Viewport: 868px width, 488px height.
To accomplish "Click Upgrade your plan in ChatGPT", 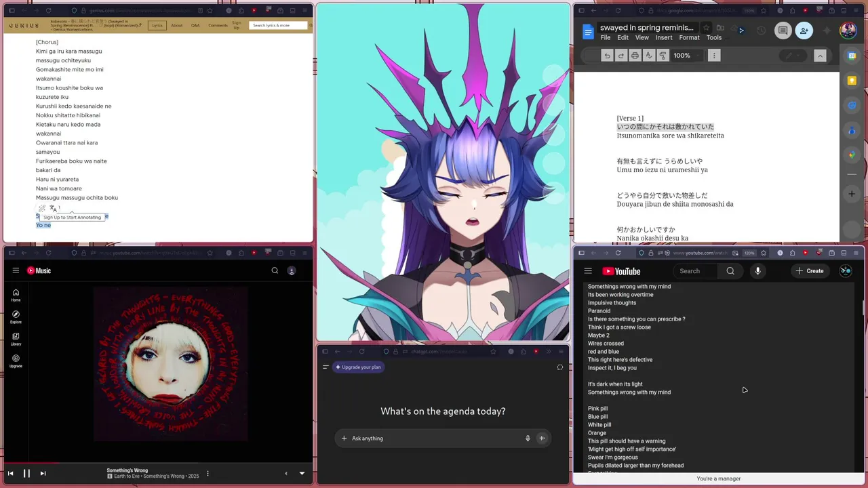I will click(x=358, y=367).
